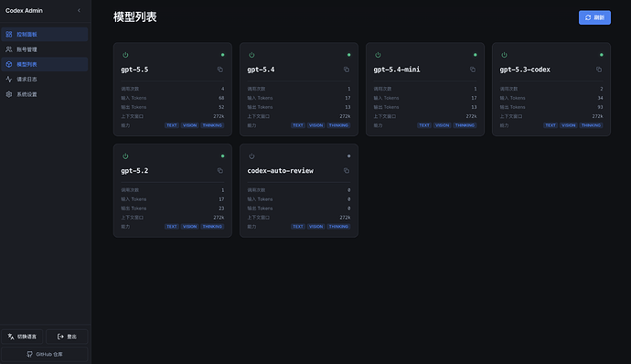The image size is (631, 364).
Task: Click the input tokens value 34 on gpt-5.3-codex
Action: pyautogui.click(x=600, y=98)
